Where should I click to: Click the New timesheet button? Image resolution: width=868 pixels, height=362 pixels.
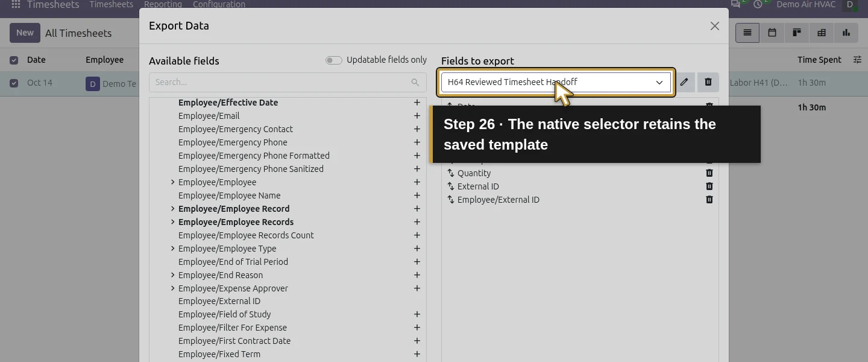(25, 33)
